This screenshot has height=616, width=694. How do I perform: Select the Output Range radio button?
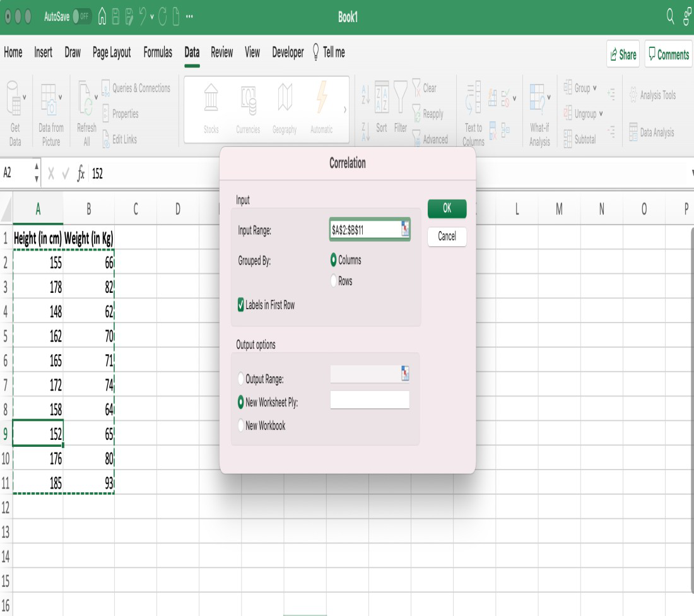point(241,379)
